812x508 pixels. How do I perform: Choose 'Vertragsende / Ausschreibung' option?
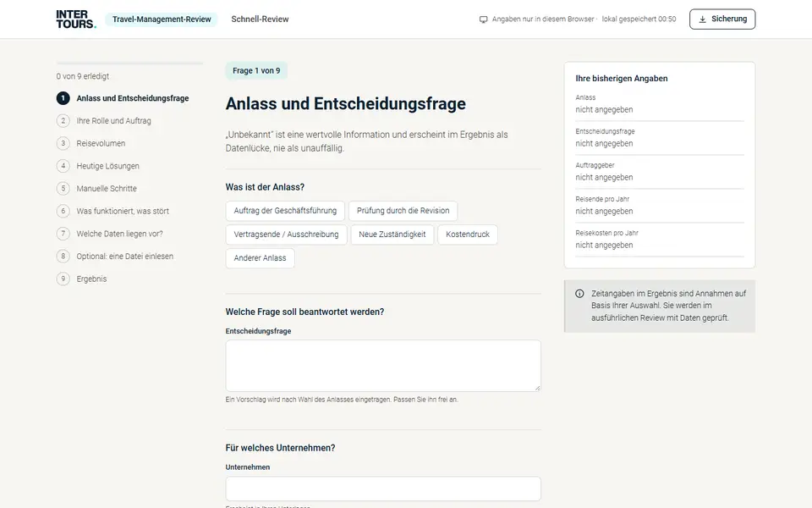[x=286, y=235]
